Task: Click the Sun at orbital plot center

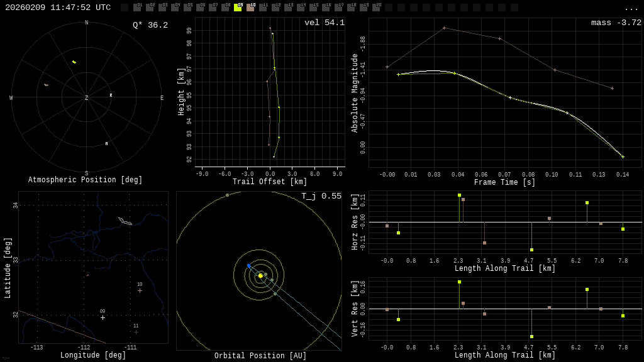Action: [x=260, y=275]
